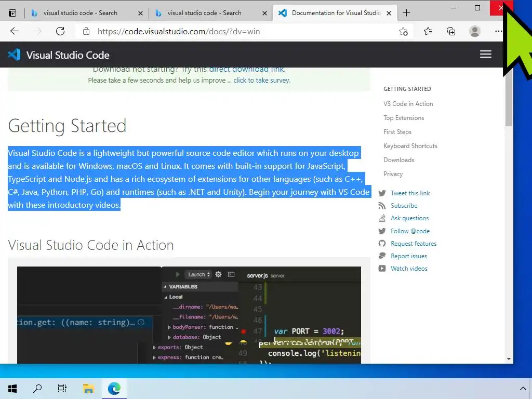The width and height of the screenshot is (532, 399).
Task: Click the chat icon beside Report issues
Action: (x=382, y=256)
